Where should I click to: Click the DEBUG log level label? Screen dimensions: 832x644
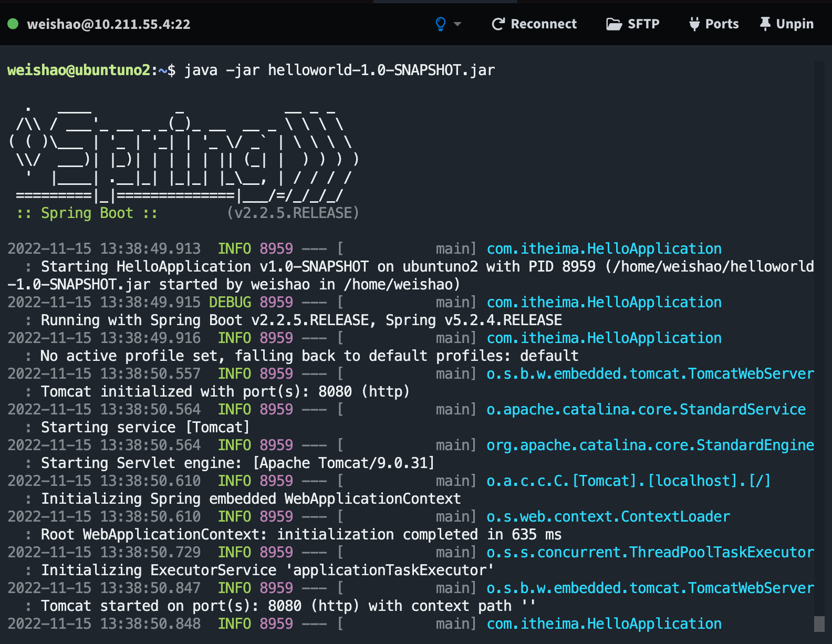click(x=230, y=303)
